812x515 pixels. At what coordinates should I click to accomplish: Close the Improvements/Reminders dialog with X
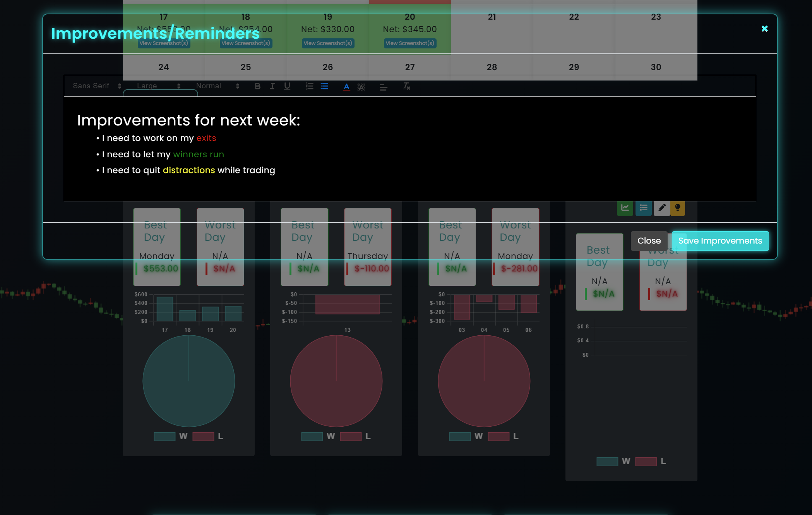[x=764, y=29]
